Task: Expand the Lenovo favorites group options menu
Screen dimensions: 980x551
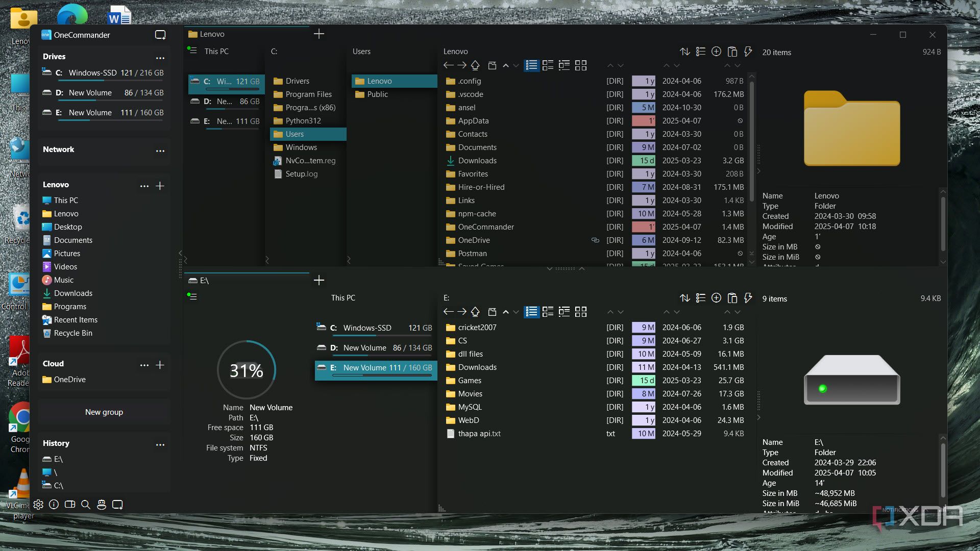Action: tap(144, 186)
